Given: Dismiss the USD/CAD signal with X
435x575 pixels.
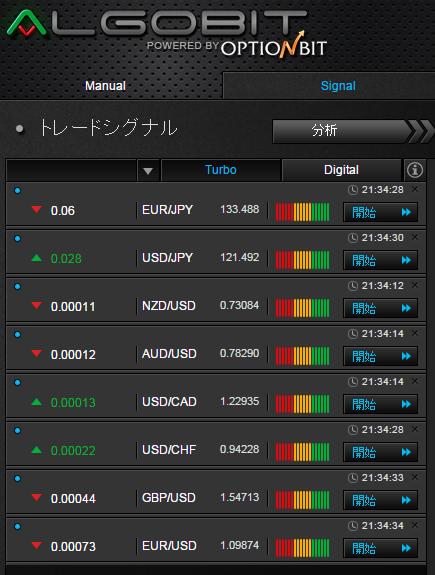Looking at the screenshot, I should pyautogui.click(x=415, y=381).
